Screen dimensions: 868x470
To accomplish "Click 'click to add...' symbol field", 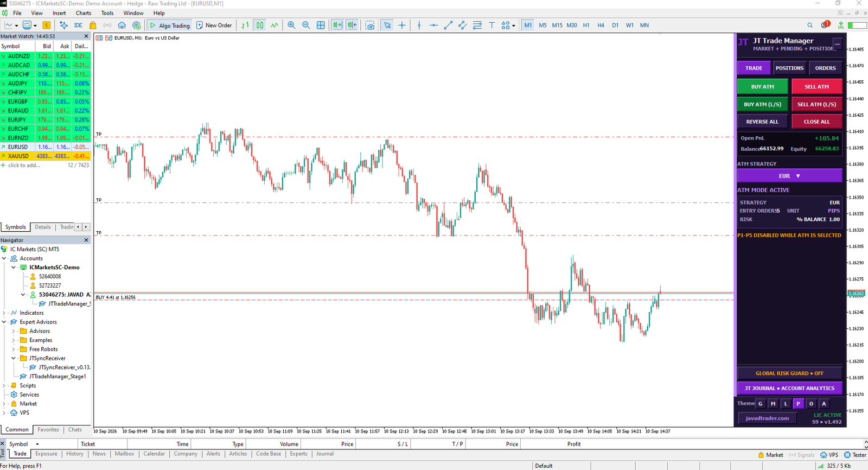I will 24,165.
